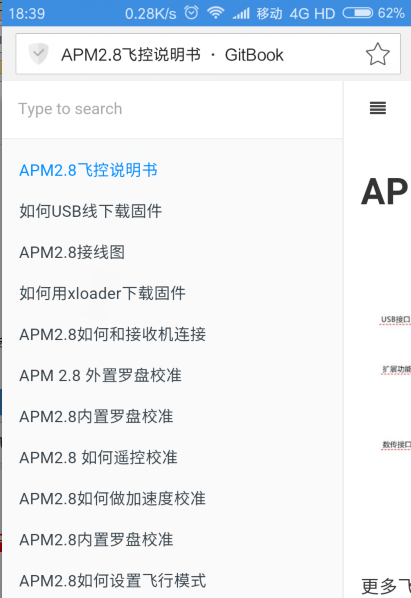411x598 pixels.
Task: Tap the 18:39 clock in status bar
Action: coord(27,14)
